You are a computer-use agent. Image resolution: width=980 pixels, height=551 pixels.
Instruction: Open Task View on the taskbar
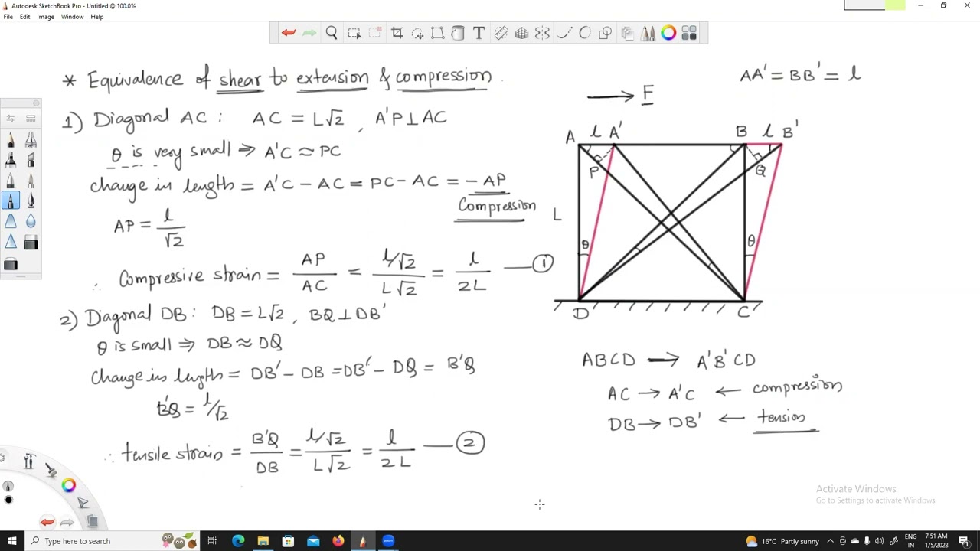[212, 541]
